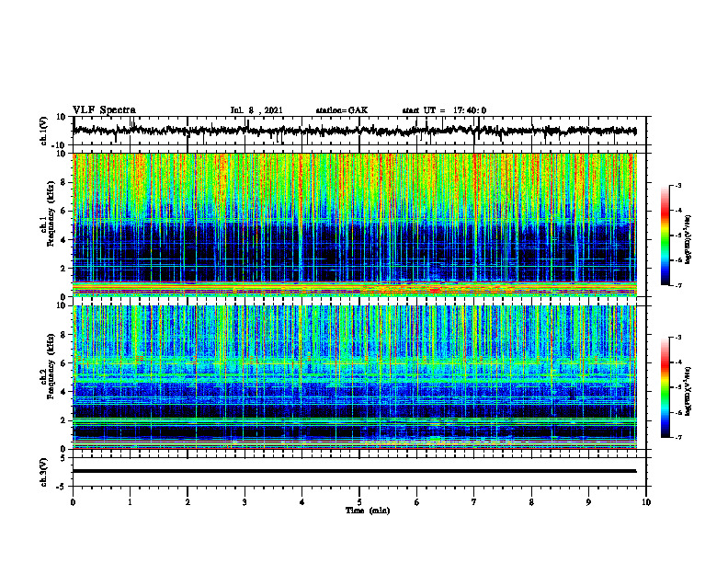Click the "ch.1(V)" waveform axis label
This screenshot has height=563, width=728.
(44, 131)
